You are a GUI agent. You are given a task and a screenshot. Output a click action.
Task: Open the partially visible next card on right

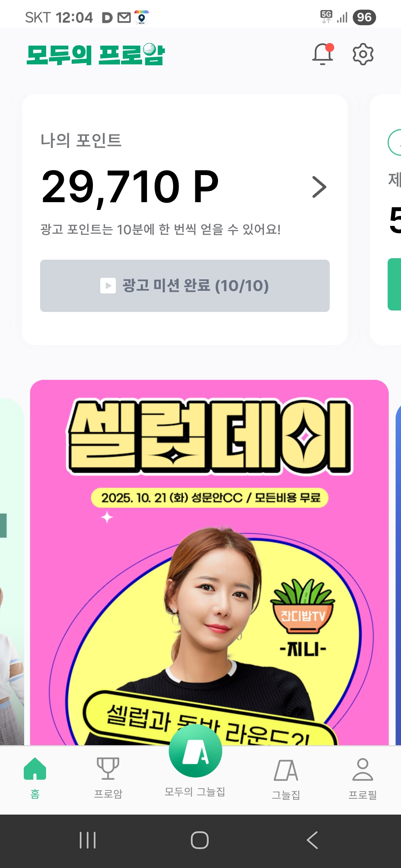click(386, 220)
